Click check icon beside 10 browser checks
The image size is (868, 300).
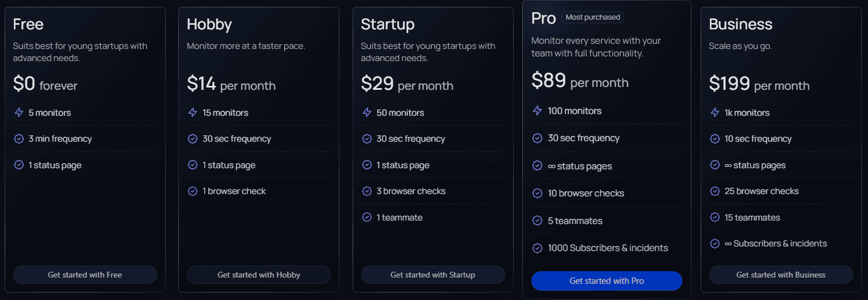(537, 193)
